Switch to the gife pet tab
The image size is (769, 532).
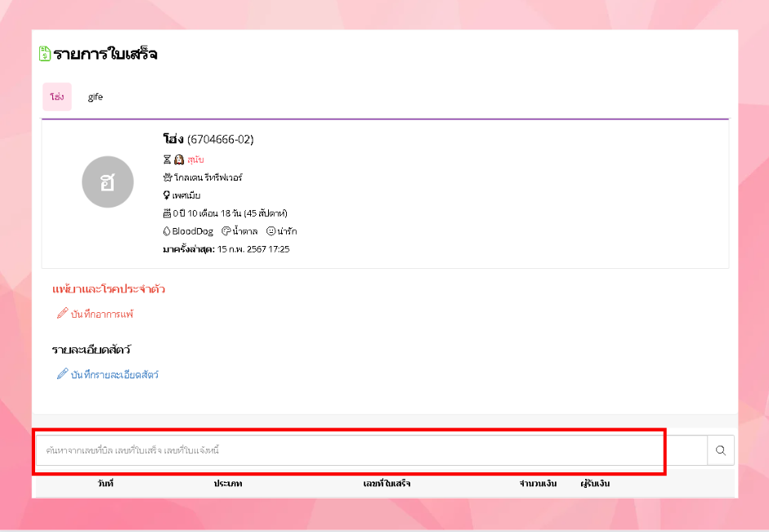coord(95,96)
